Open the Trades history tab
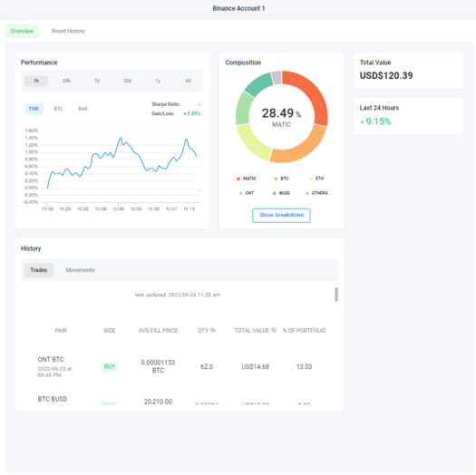The image size is (476, 475). 39,270
